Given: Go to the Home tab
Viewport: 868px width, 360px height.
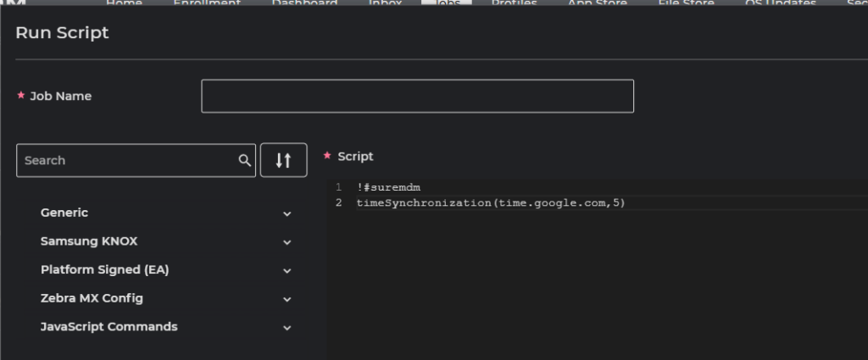Looking at the screenshot, I should tap(124, 3).
